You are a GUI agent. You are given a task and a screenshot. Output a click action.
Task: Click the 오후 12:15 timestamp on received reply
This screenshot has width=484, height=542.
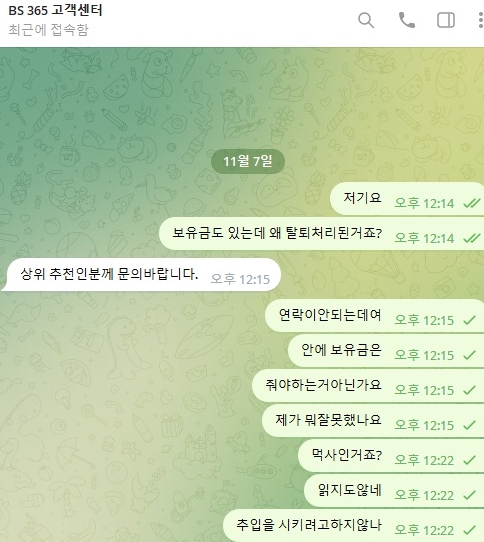[x=240, y=279]
